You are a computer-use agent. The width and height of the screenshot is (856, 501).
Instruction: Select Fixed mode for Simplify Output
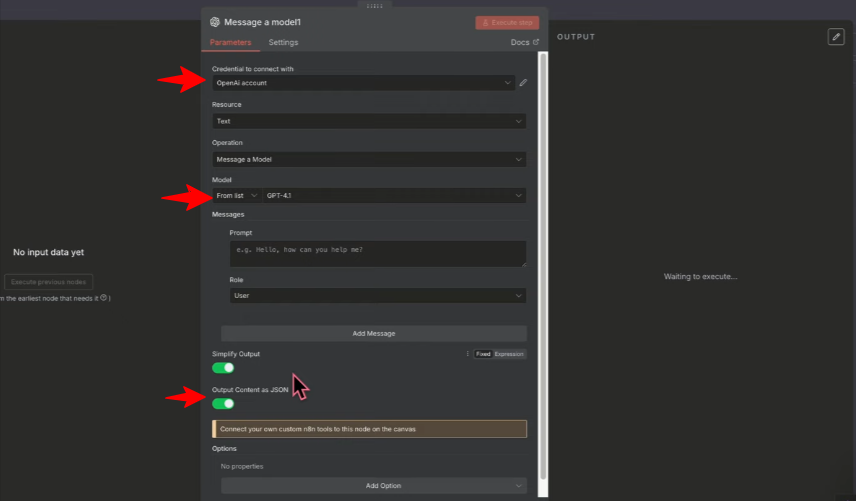(483, 354)
